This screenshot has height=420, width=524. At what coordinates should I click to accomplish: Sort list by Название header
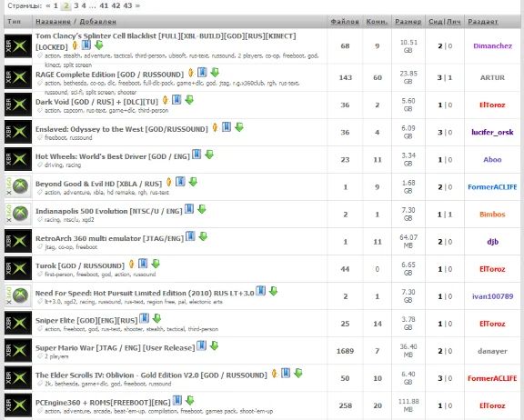(53, 22)
